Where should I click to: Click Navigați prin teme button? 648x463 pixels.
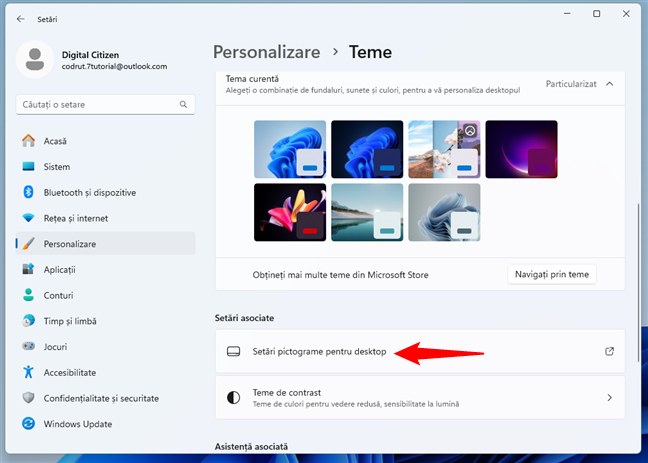click(552, 274)
